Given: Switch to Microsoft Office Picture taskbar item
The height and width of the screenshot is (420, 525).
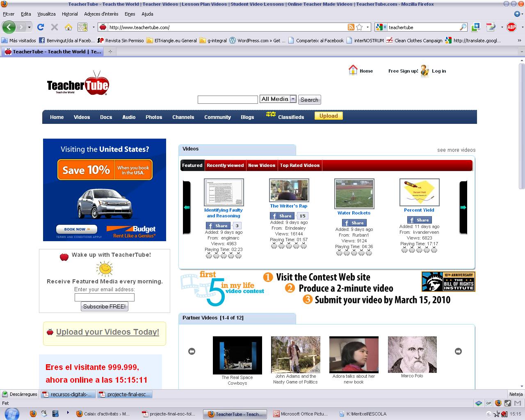Looking at the screenshot, I should [301, 414].
